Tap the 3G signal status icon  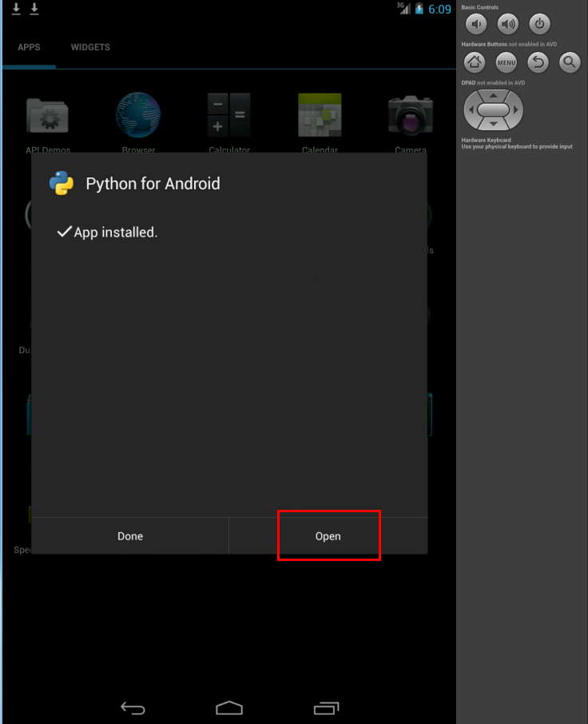(x=403, y=8)
